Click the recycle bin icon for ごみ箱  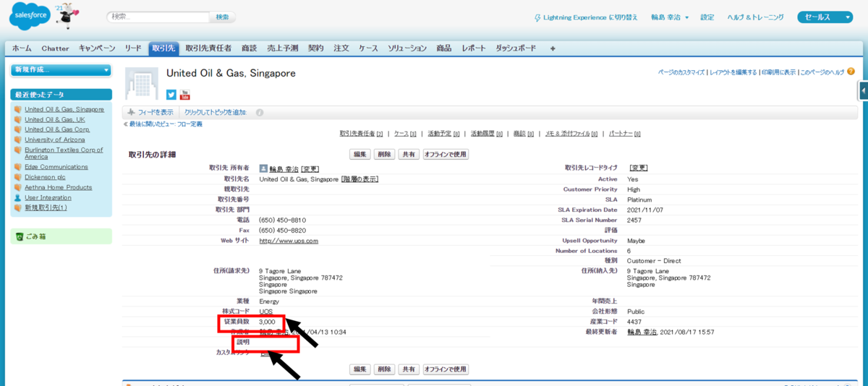click(x=19, y=236)
